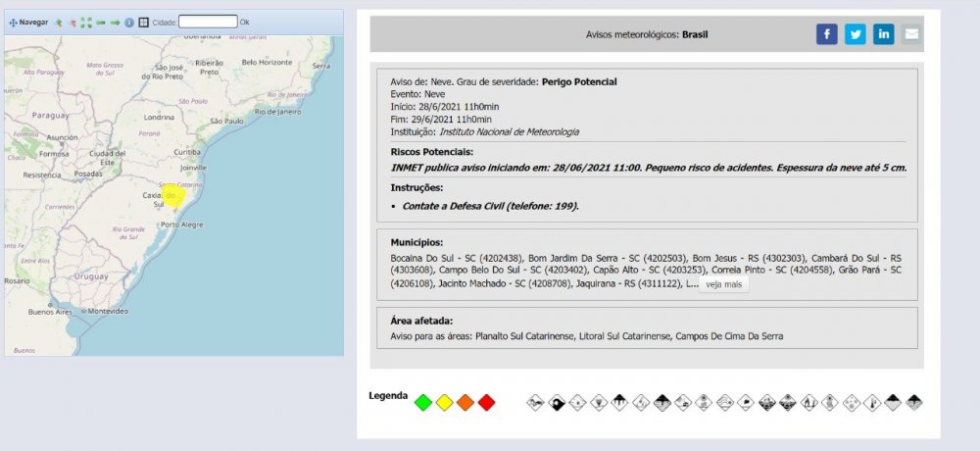Click the blue info icon in map toolbar
This screenshot has height=451, width=980.
[129, 22]
